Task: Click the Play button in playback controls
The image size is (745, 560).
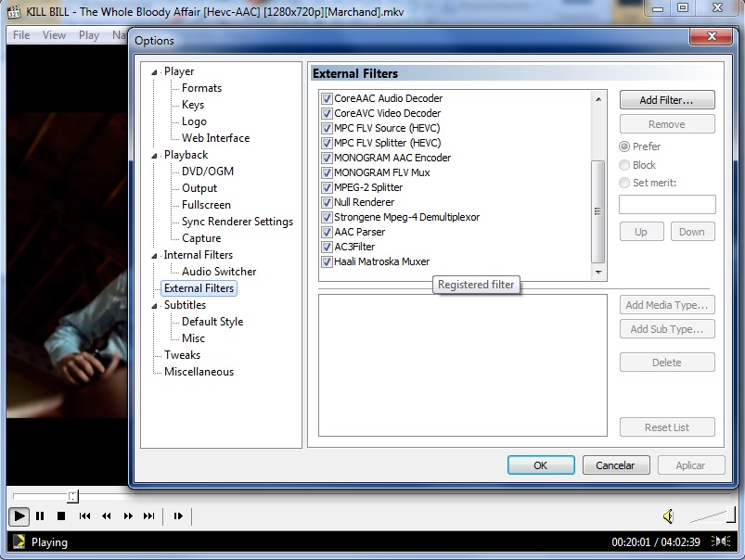Action: coord(19,515)
